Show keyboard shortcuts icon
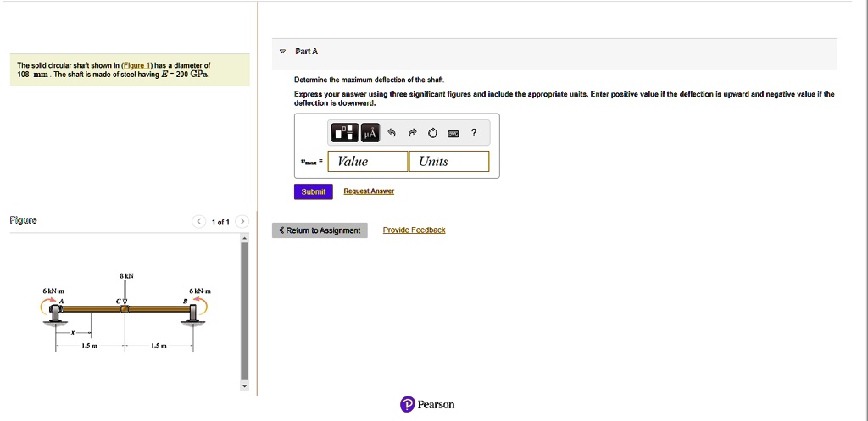Image resolution: width=868 pixels, height=421 pixels. [453, 133]
